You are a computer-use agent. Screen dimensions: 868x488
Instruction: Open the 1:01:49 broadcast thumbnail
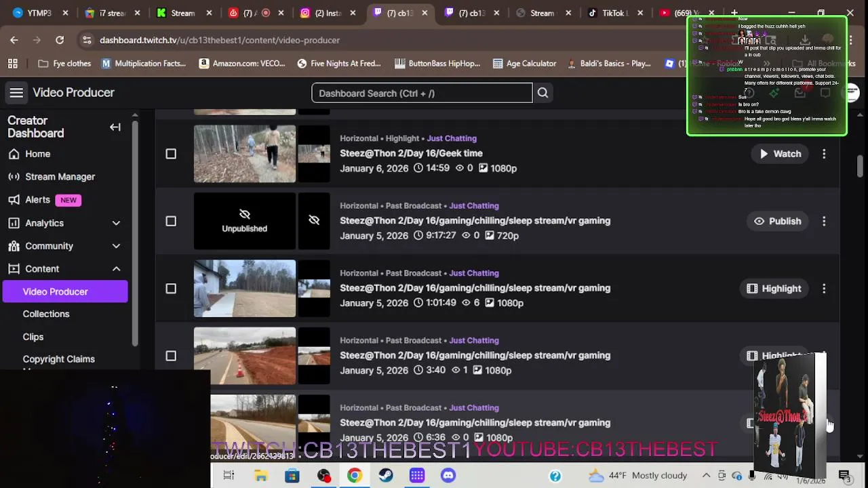(x=245, y=289)
